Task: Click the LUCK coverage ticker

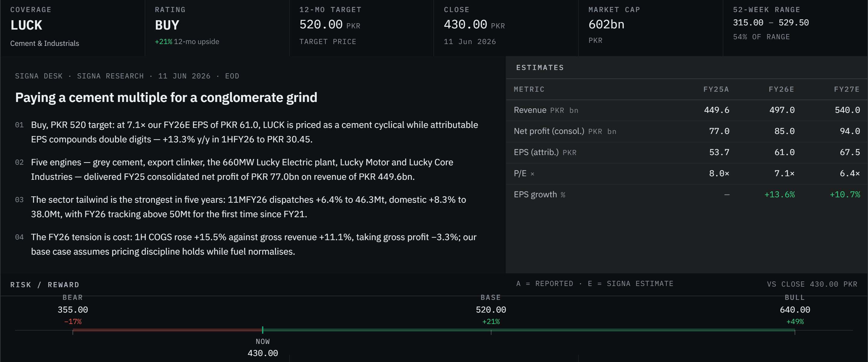Action: [26, 25]
